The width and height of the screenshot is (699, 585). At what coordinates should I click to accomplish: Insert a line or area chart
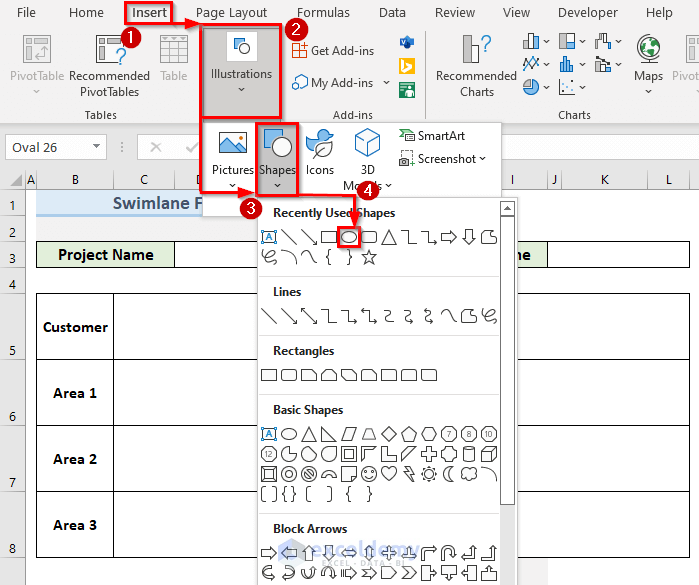click(535, 64)
